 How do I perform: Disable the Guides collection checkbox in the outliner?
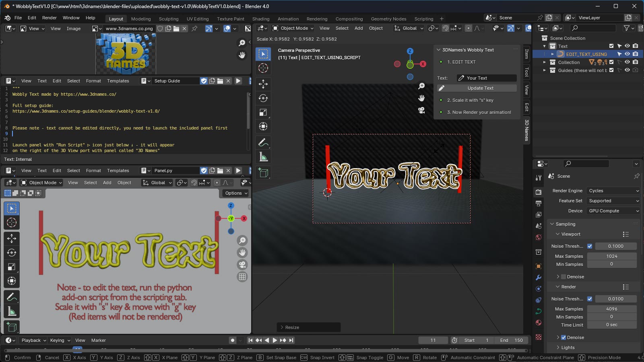611,70
